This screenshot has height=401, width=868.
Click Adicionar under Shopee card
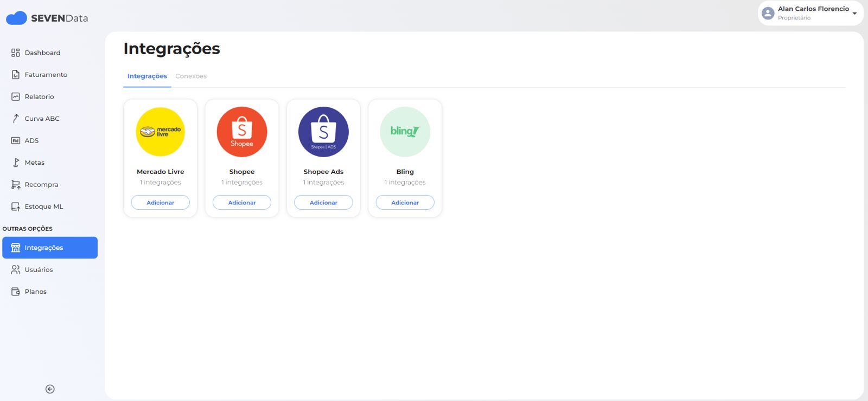[242, 203]
